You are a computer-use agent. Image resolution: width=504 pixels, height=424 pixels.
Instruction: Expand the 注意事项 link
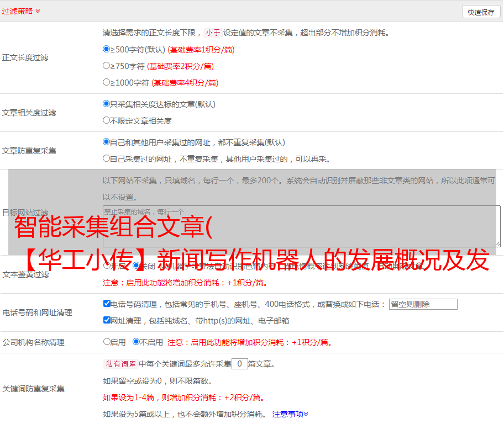[x=290, y=414]
